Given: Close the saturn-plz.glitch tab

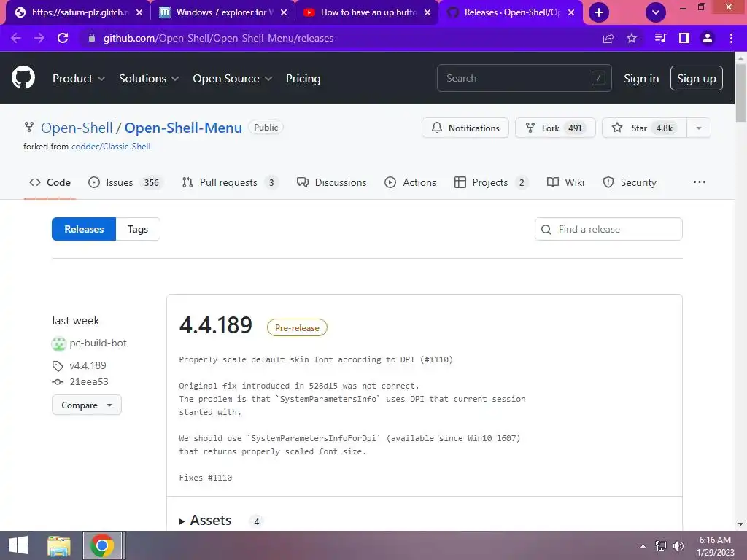Looking at the screenshot, I should 139,12.
